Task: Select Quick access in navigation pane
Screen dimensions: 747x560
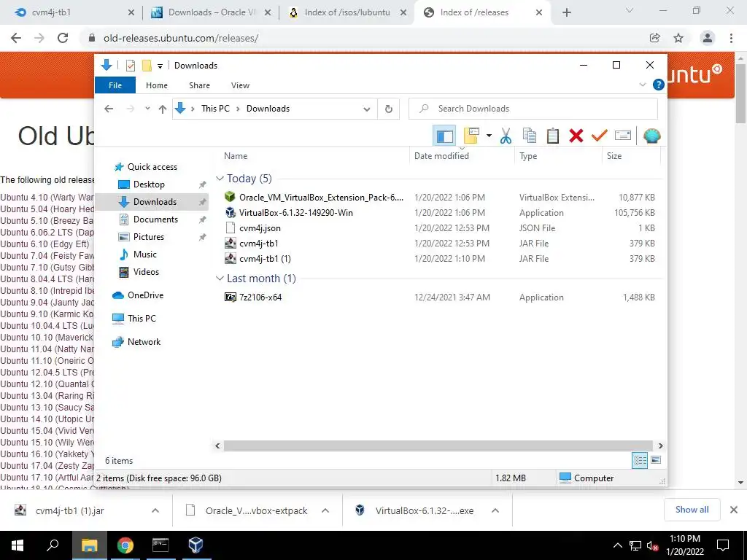Action: pos(152,167)
